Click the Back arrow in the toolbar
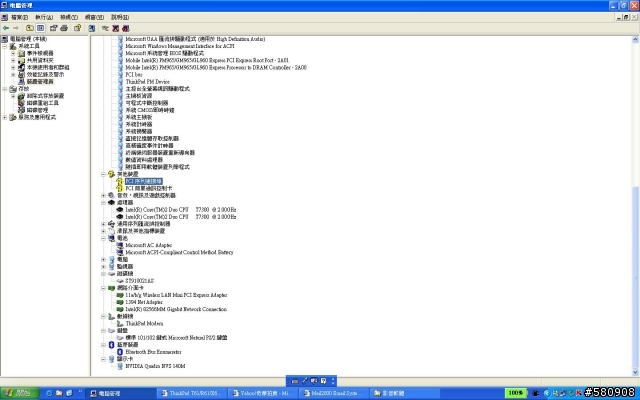 (x=6, y=28)
